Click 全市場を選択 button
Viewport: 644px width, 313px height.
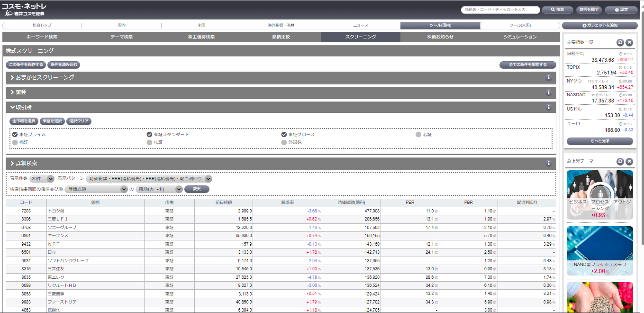click(24, 121)
